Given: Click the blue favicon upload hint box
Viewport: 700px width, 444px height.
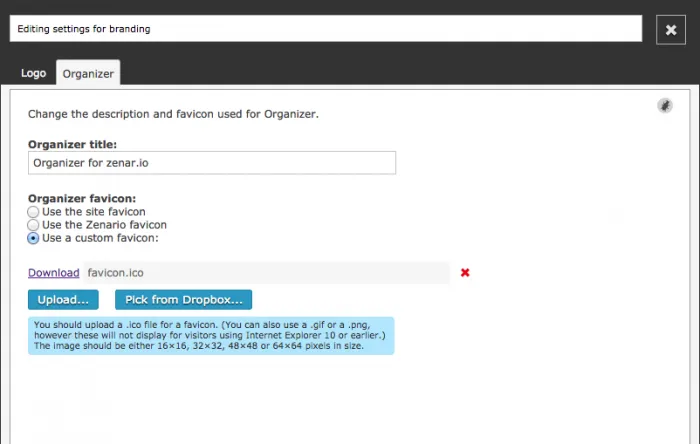Looking at the screenshot, I should coord(211,336).
